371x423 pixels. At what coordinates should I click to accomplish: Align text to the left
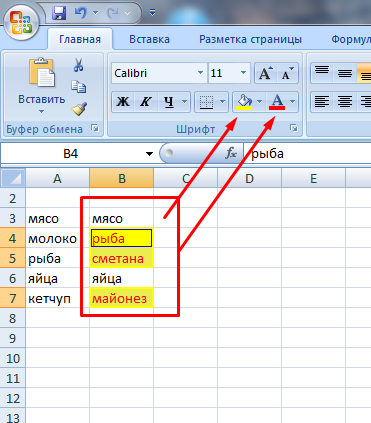pos(322,102)
